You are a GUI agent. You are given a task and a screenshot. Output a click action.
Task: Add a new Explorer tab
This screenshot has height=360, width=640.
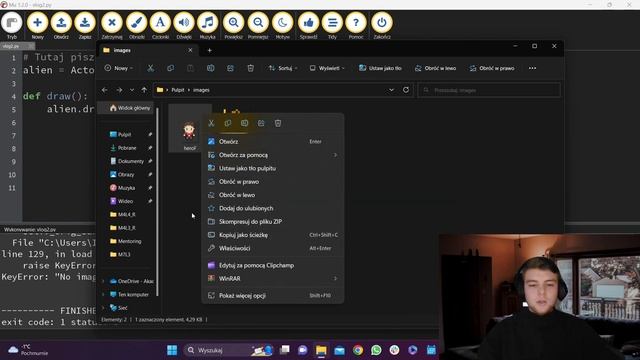click(209, 50)
